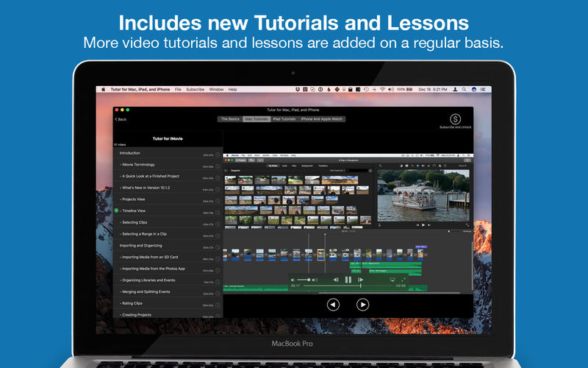588x368 pixels.
Task: Open the File menu in menu bar
Action: tap(178, 89)
